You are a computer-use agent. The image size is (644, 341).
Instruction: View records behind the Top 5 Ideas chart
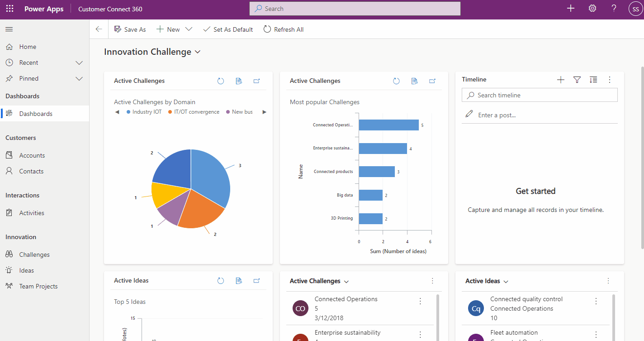pos(239,280)
